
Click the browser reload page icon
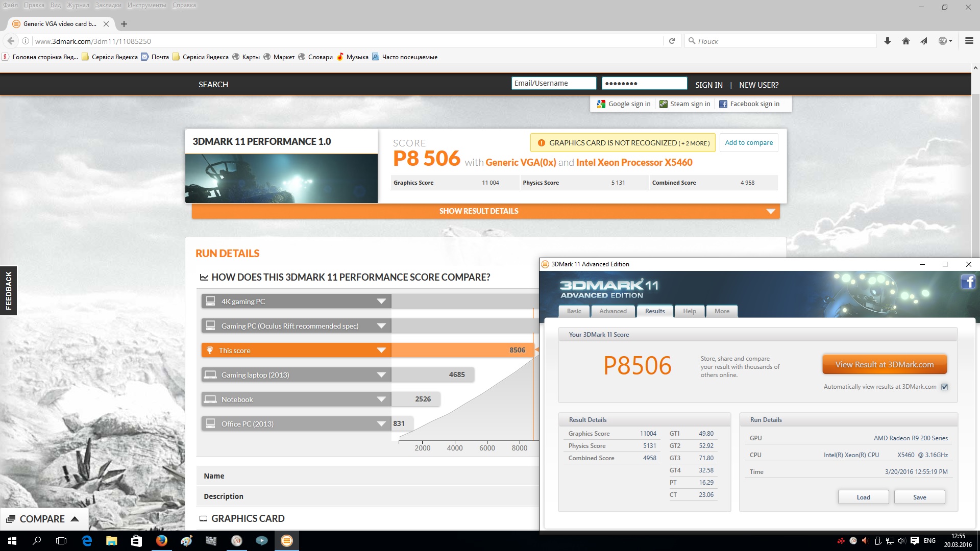pyautogui.click(x=672, y=41)
